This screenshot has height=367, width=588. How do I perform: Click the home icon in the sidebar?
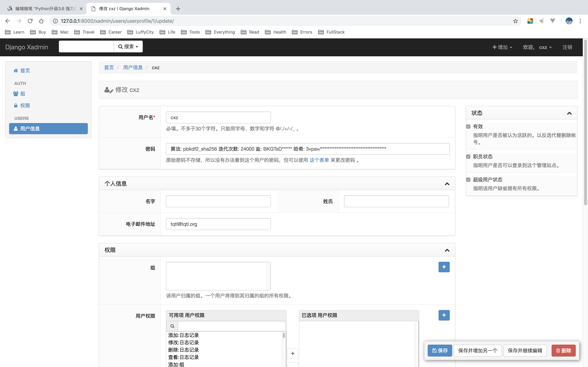click(x=16, y=71)
